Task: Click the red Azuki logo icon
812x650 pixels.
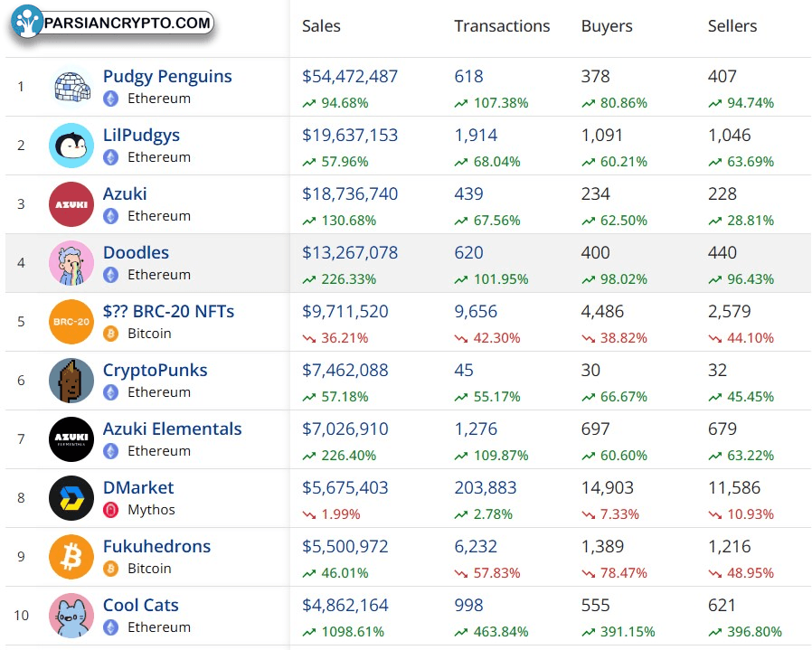Action: [x=71, y=204]
